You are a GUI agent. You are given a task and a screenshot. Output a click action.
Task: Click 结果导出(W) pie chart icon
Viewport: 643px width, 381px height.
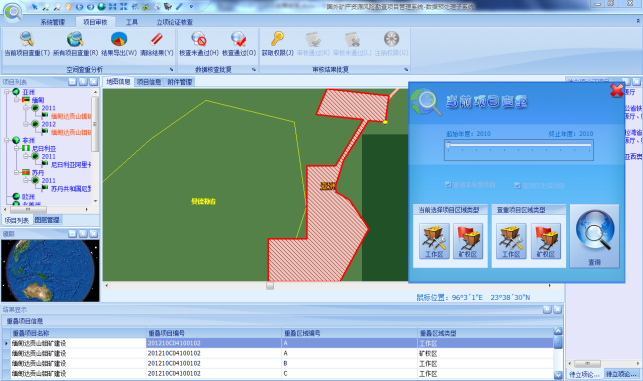(119, 39)
